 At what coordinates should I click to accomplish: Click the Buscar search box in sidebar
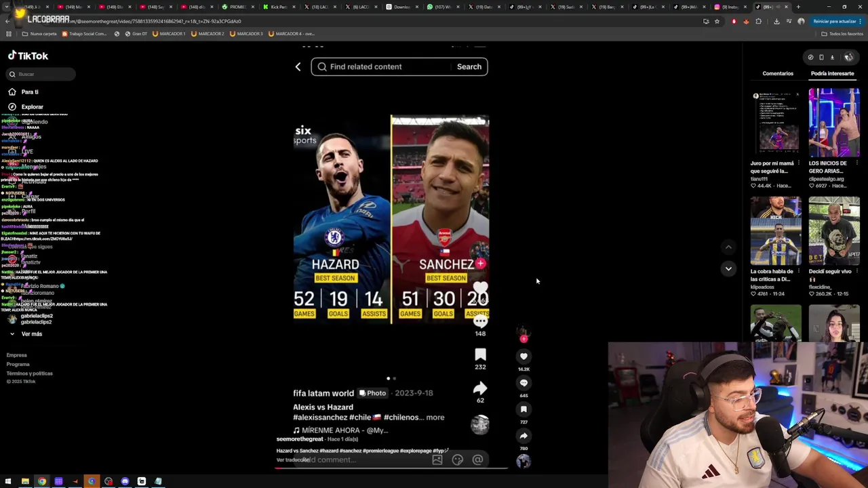[41, 74]
